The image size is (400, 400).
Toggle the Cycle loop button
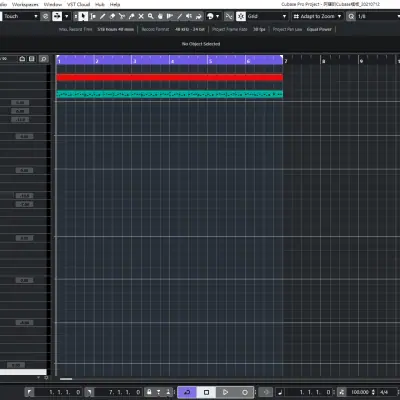tap(187, 392)
